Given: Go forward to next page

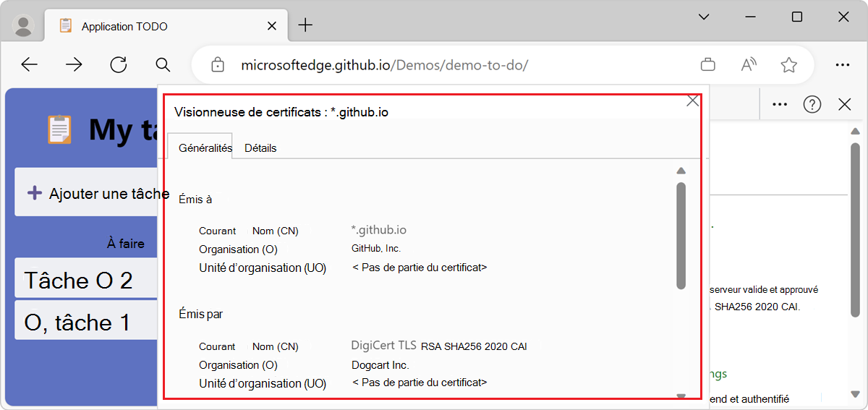Looking at the screenshot, I should (x=74, y=65).
